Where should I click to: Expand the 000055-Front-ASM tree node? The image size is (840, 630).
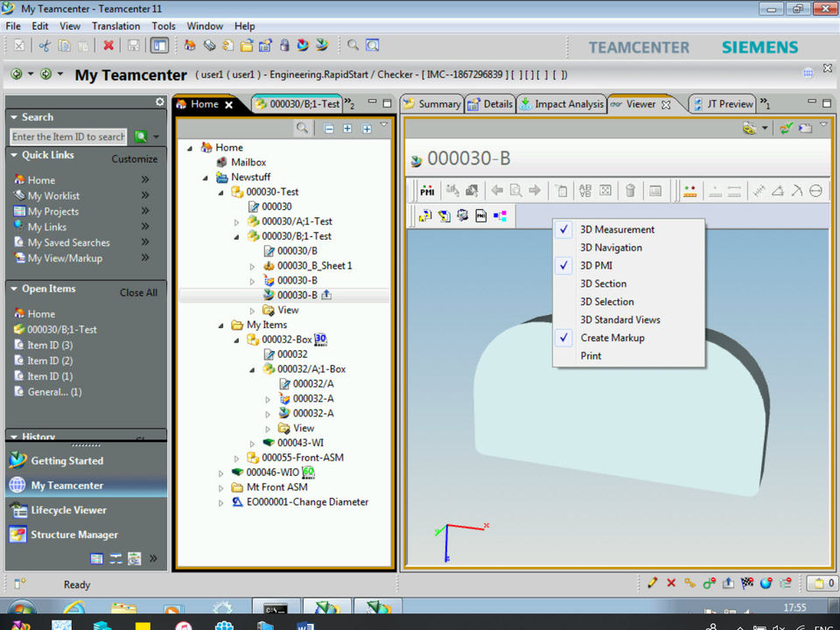[237, 458]
